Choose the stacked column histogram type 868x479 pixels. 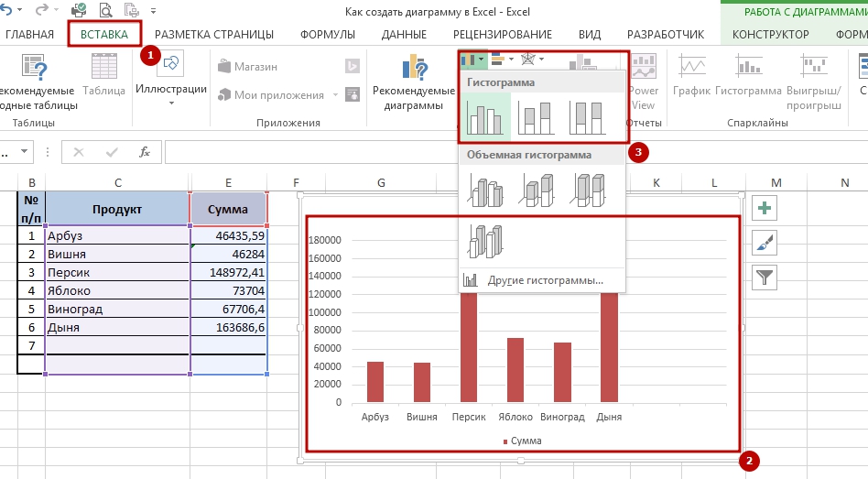537,117
